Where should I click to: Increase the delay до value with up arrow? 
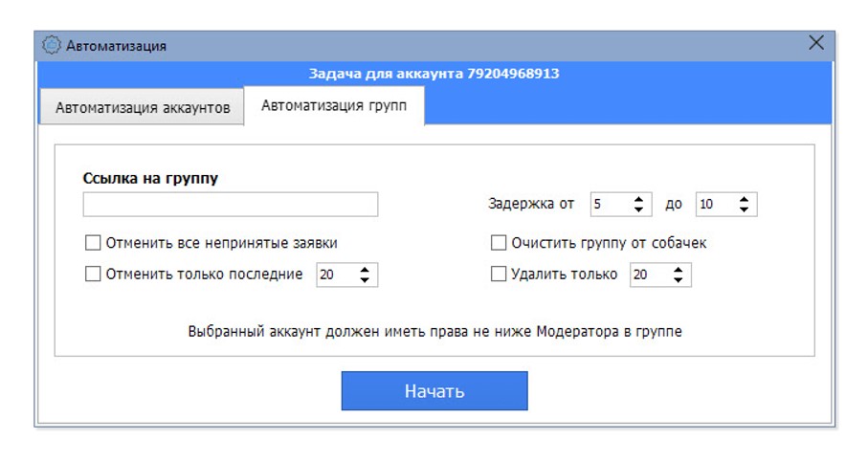744,199
